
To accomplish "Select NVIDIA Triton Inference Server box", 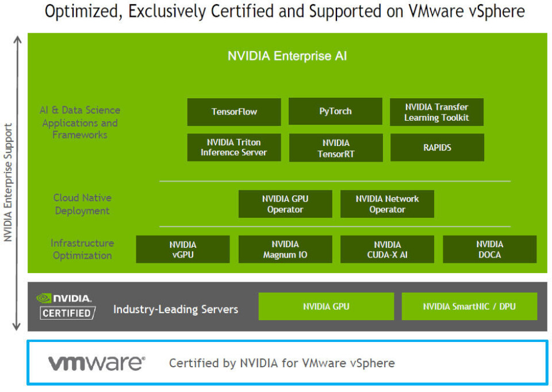I will coord(234,148).
